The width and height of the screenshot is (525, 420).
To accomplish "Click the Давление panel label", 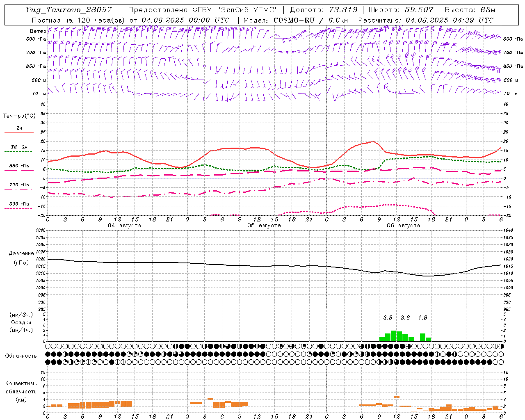I will tap(21, 253).
